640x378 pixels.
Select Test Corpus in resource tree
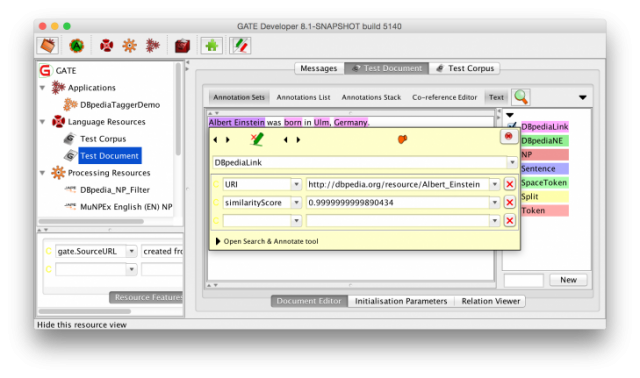[103, 139]
